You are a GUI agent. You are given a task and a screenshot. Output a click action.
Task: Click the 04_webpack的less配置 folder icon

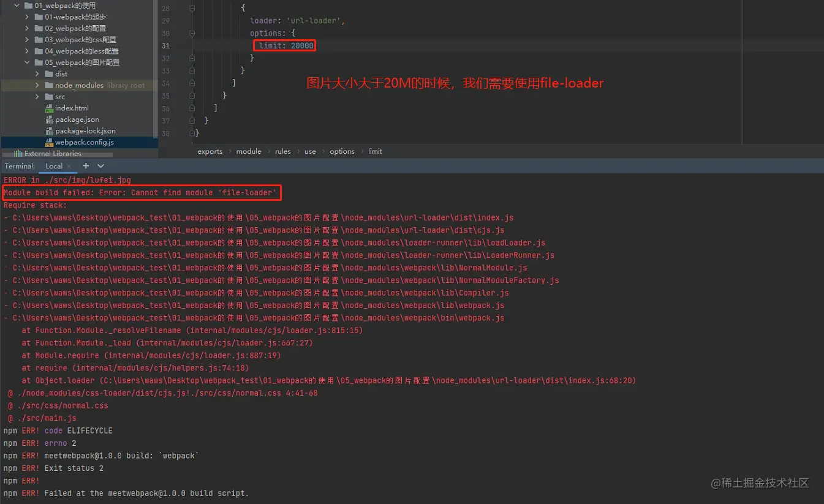pyautogui.click(x=39, y=51)
